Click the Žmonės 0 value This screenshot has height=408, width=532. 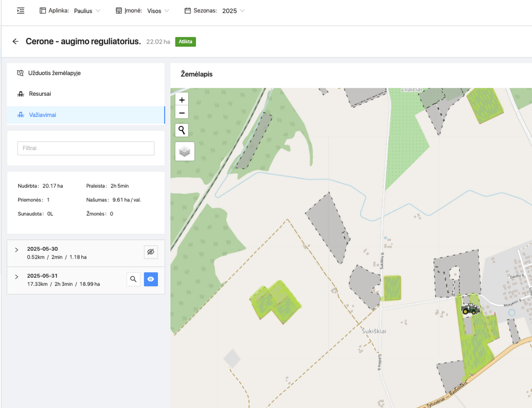[111, 214]
